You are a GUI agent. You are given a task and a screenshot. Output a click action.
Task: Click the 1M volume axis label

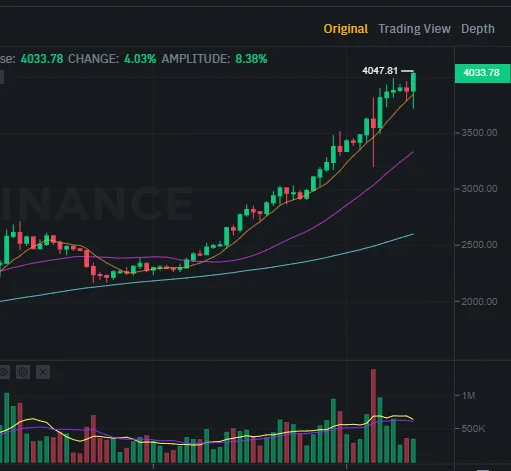click(468, 396)
